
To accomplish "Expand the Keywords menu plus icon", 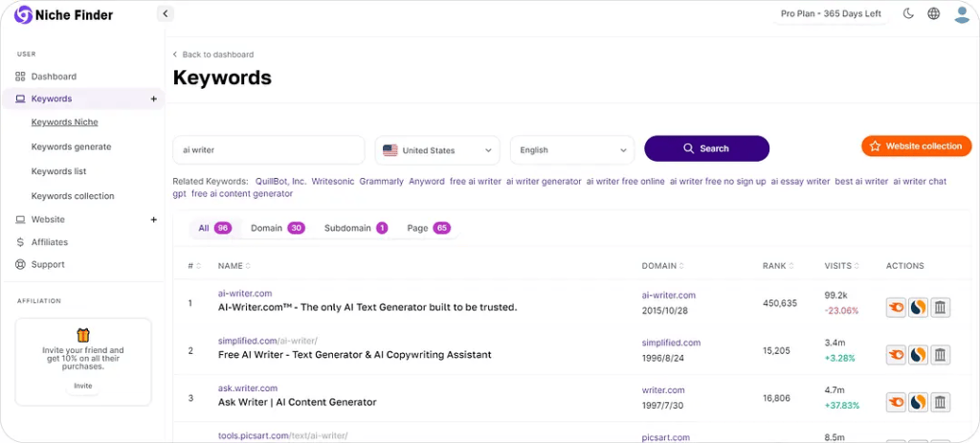I will click(x=153, y=99).
